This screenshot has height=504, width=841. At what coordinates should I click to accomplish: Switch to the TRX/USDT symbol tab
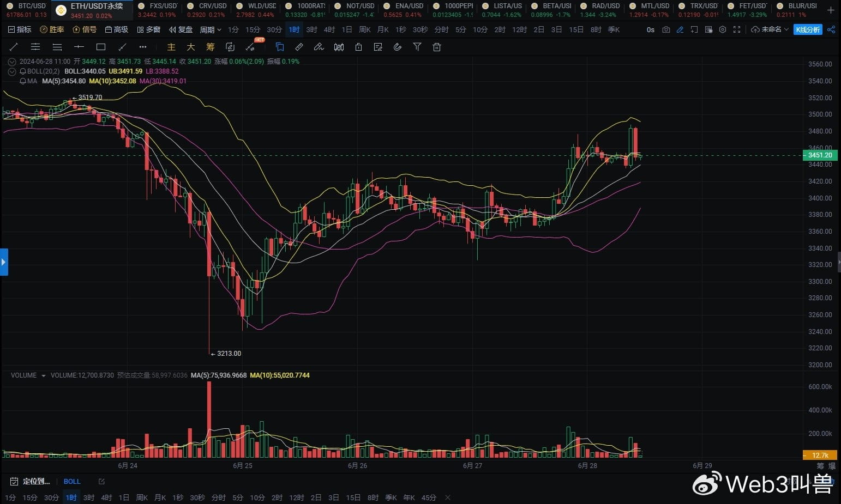point(698,10)
